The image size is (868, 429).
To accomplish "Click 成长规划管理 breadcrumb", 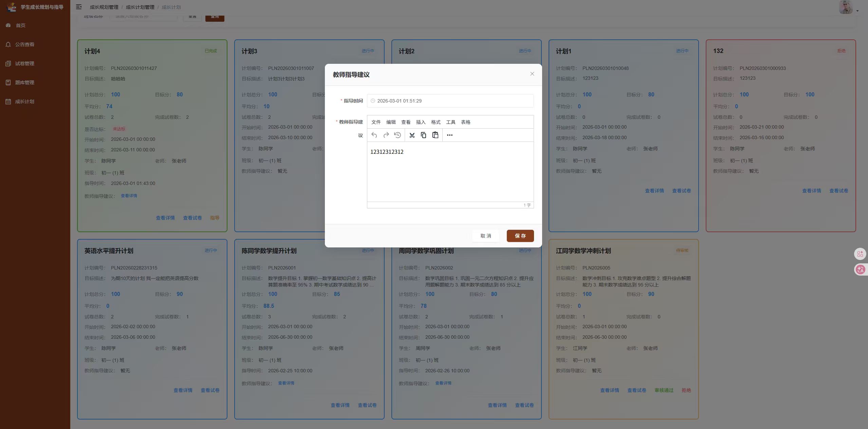I will (104, 7).
